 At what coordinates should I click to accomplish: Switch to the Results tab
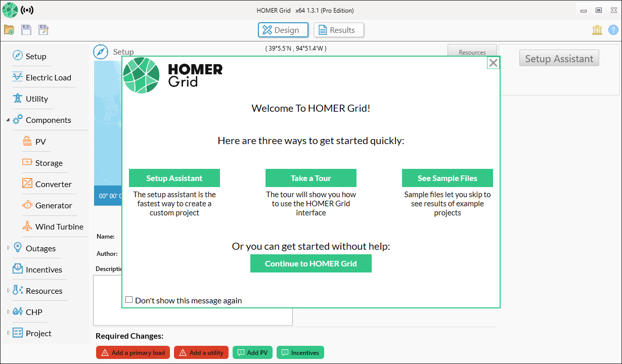[x=338, y=30]
